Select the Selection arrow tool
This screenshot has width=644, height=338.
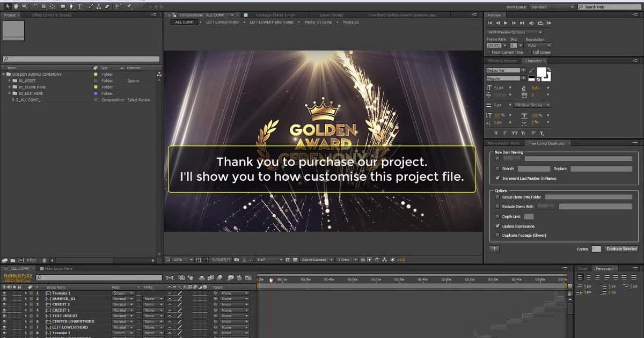point(8,6)
